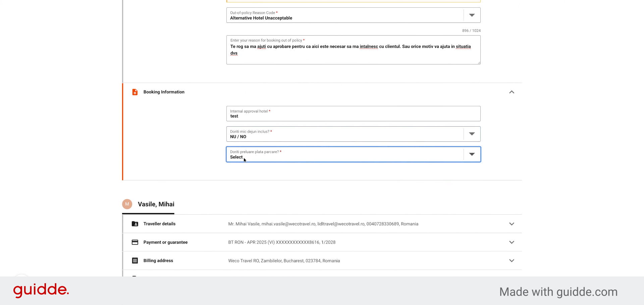Click the out of policy reason text area
This screenshot has width=644, height=305.
pos(353,50)
